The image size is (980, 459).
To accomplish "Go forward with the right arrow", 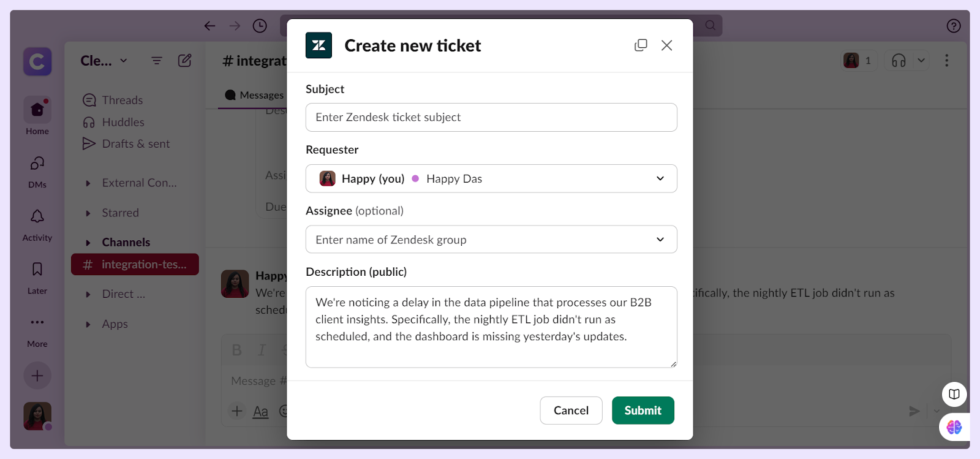I will (x=235, y=26).
